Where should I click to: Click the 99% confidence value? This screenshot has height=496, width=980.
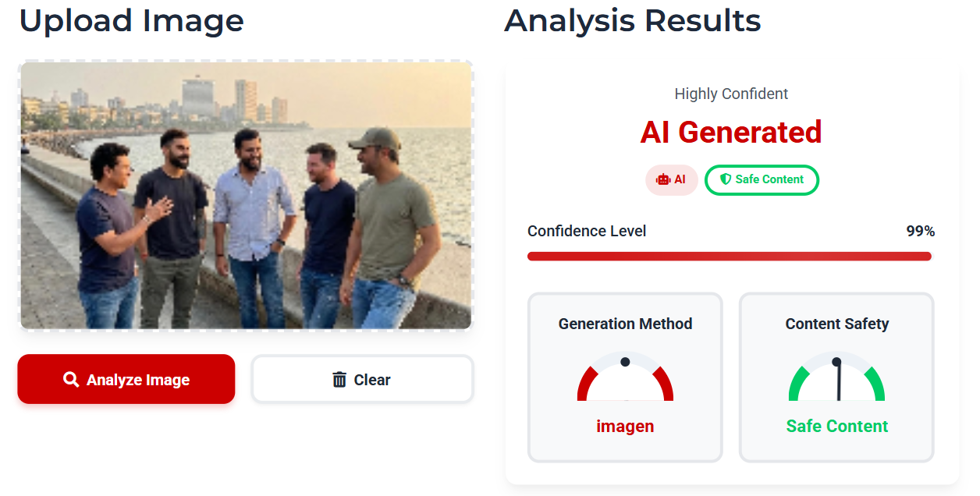click(920, 232)
